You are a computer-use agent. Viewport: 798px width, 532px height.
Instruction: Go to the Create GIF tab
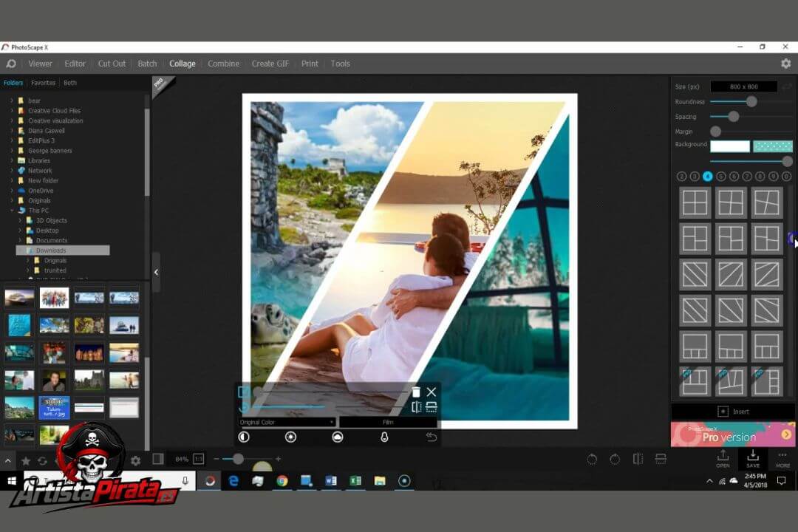(x=270, y=64)
